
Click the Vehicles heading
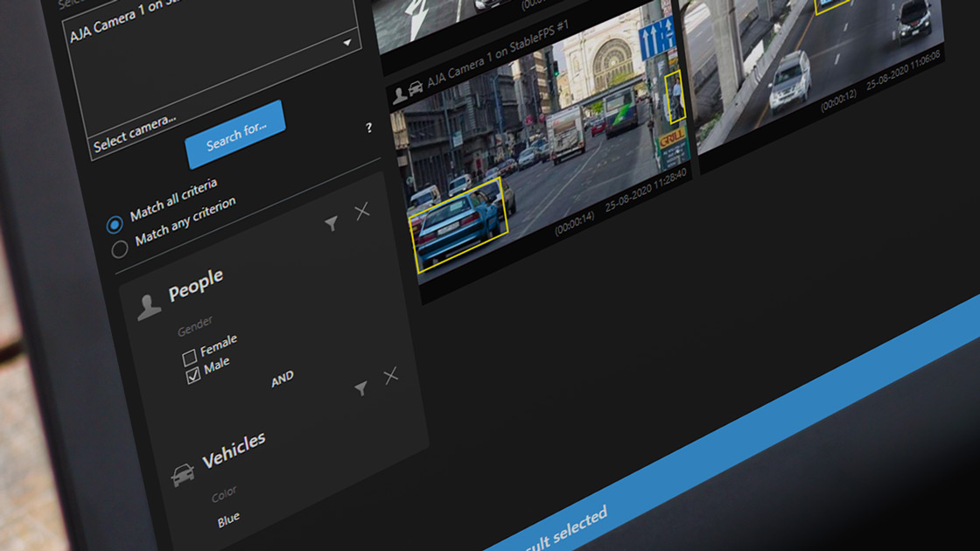(234, 450)
